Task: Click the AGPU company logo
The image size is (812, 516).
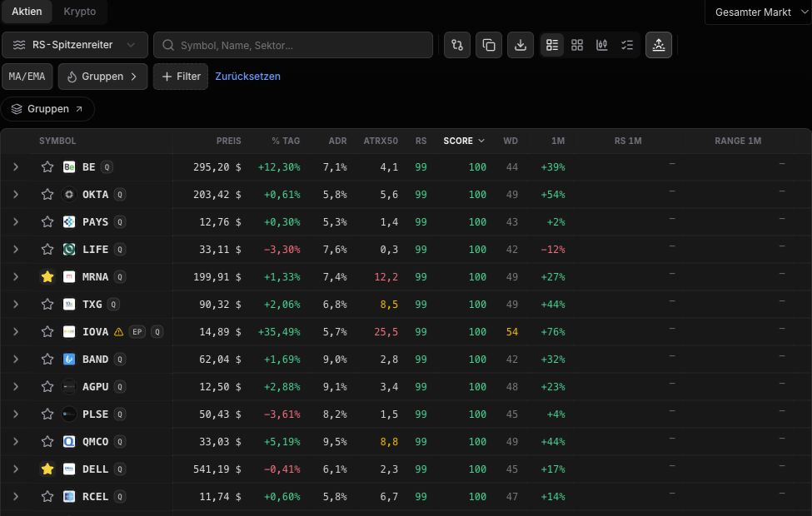Action: tap(69, 387)
